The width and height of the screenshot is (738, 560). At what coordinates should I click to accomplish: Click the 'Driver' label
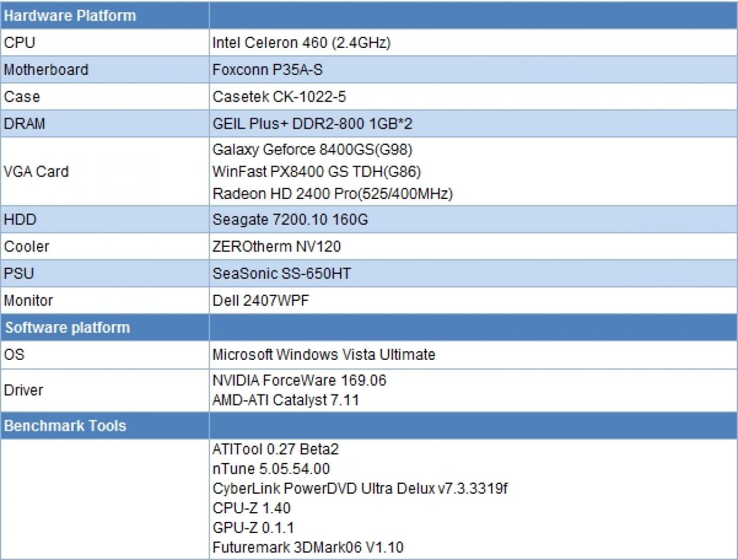pyautogui.click(x=24, y=390)
